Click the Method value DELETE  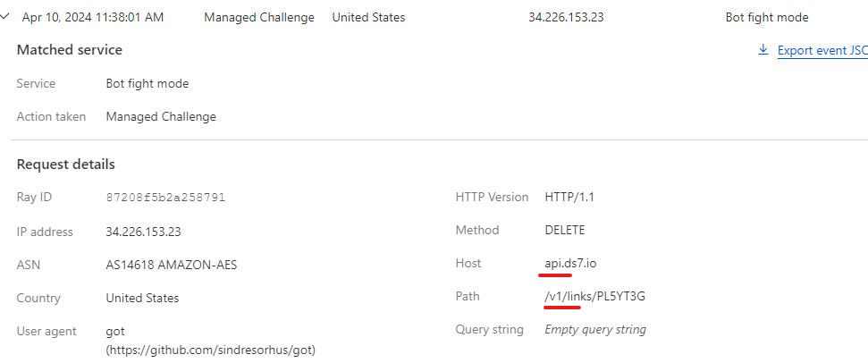point(564,230)
